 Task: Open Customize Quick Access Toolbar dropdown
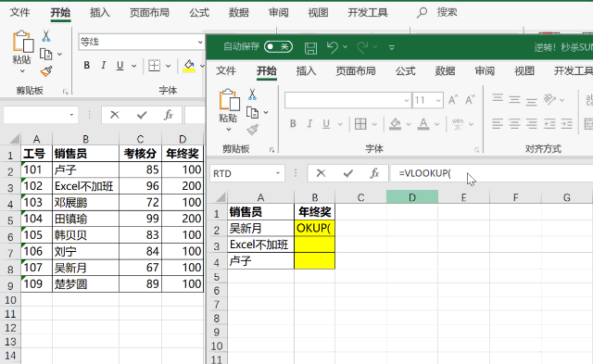tap(392, 47)
